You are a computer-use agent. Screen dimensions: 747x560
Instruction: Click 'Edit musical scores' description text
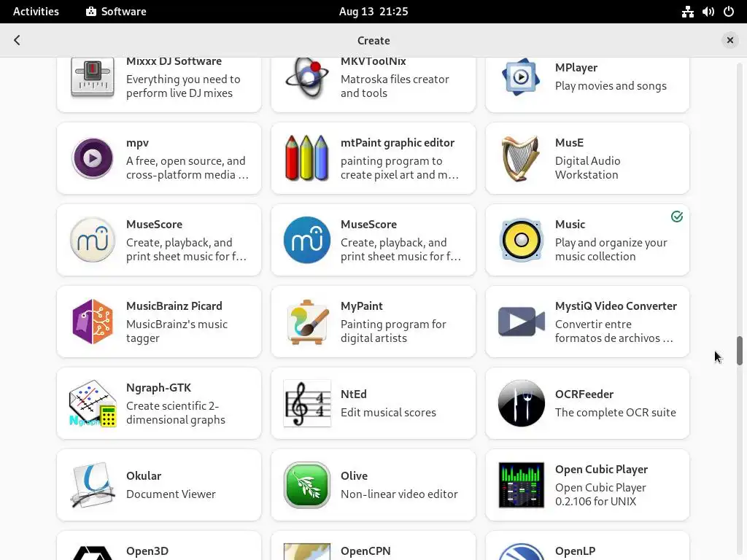[x=388, y=413]
